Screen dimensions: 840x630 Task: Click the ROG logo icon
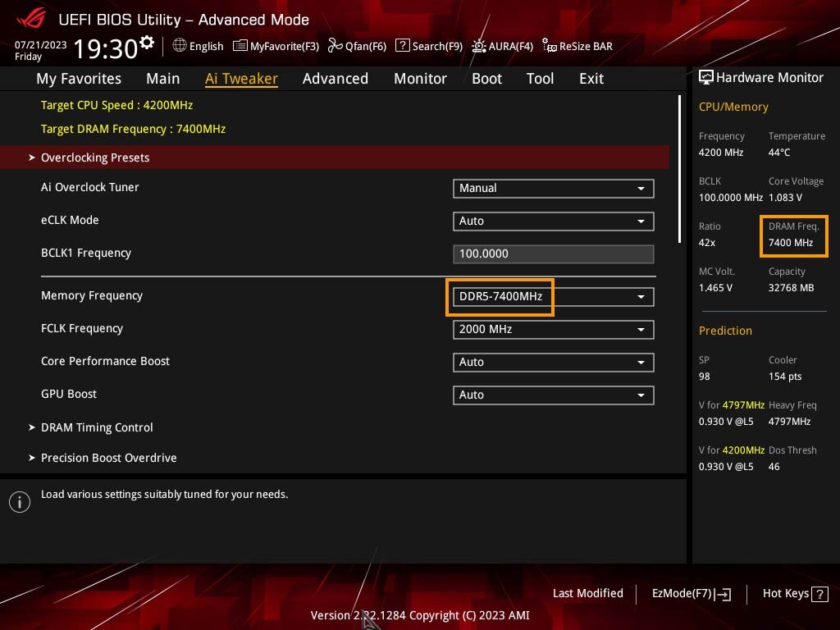(x=31, y=18)
